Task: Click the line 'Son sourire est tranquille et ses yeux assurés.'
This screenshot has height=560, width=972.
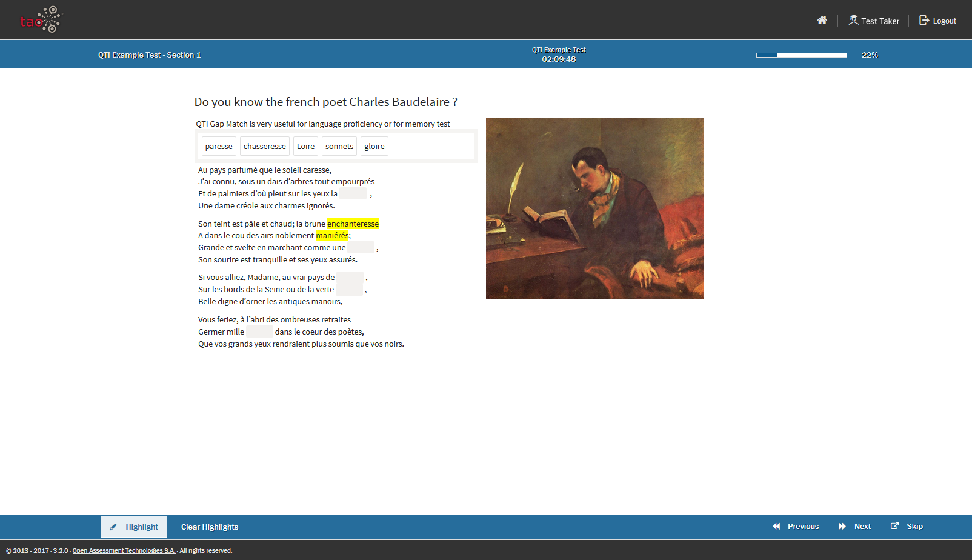Action: [278, 260]
